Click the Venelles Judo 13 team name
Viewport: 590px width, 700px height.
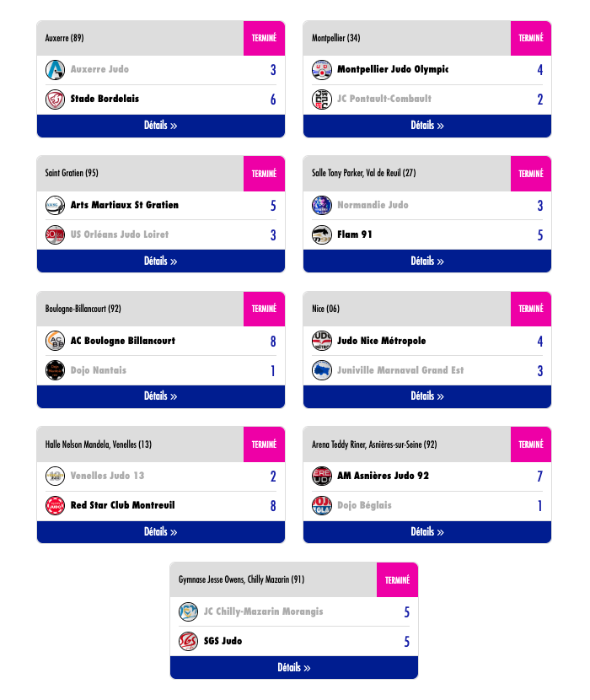tap(107, 476)
